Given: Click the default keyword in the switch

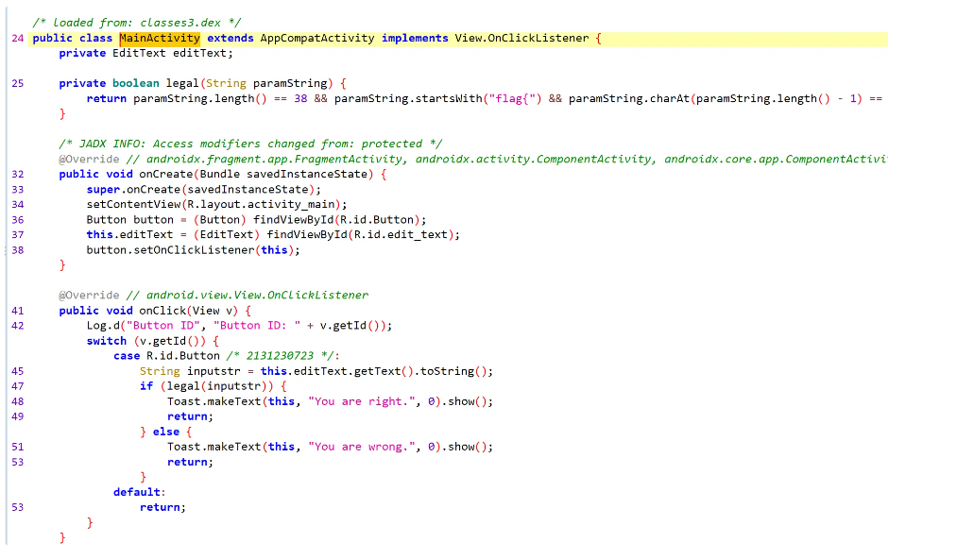Looking at the screenshot, I should point(137,492).
